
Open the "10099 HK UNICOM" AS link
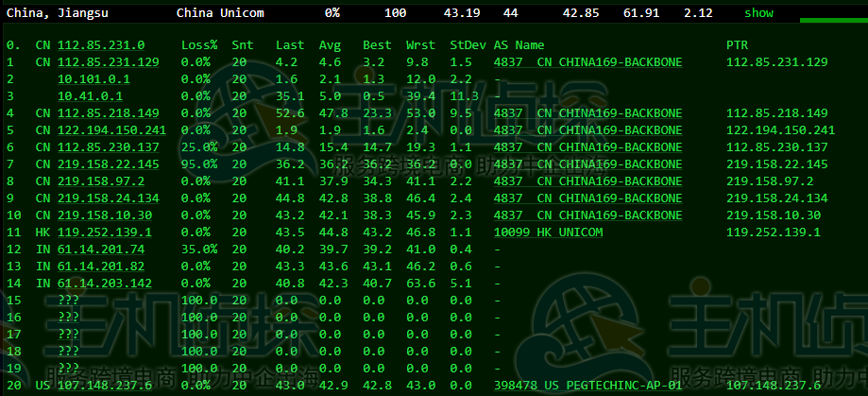click(547, 232)
